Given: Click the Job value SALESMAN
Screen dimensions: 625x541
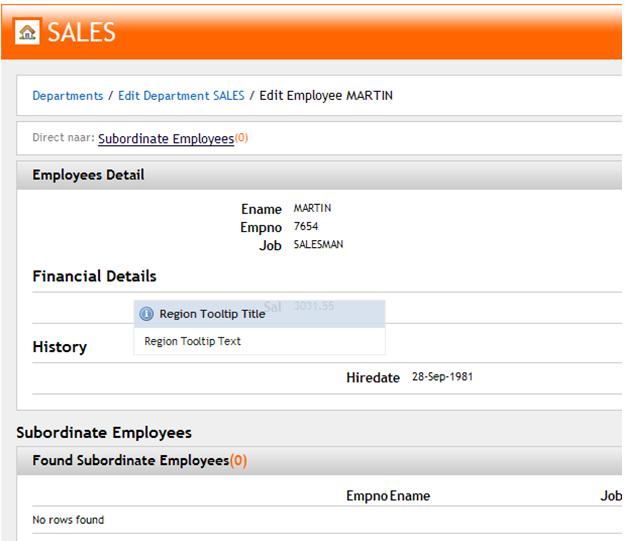Looking at the screenshot, I should point(318,244).
